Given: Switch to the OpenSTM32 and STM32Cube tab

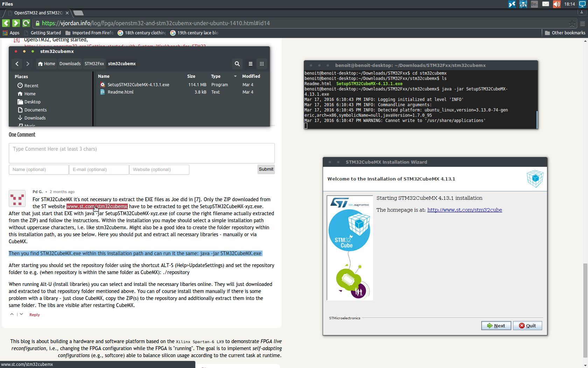Looking at the screenshot, I should click(38, 13).
